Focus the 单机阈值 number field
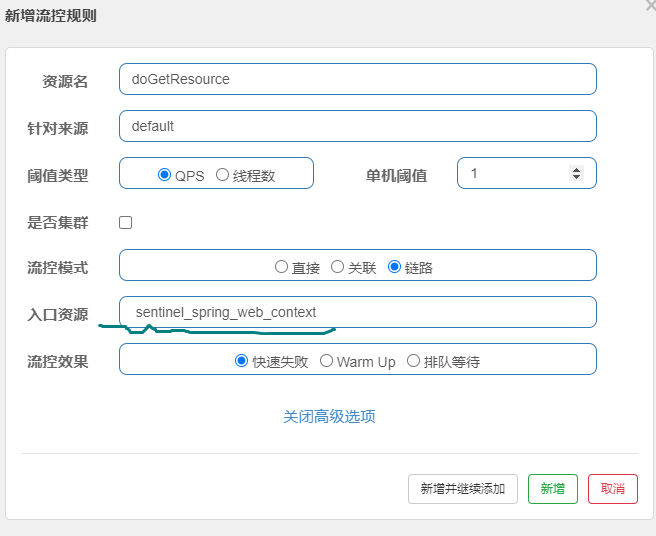This screenshot has height=536, width=656. [x=527, y=173]
